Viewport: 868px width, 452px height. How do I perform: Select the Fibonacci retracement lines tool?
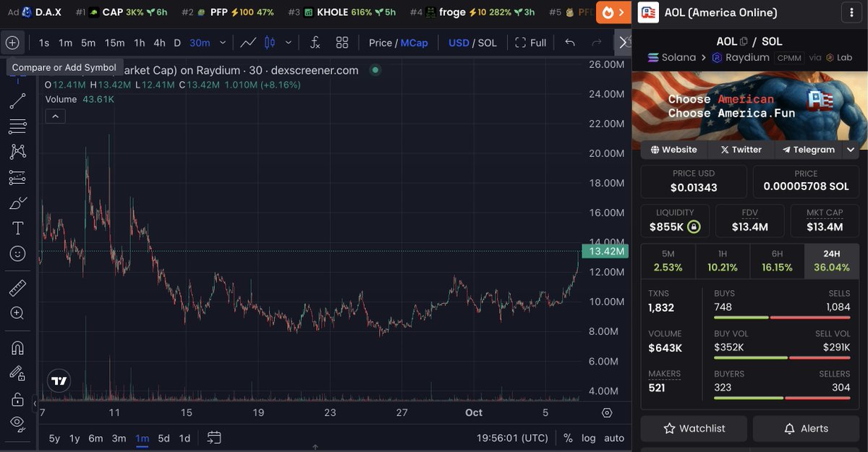(17, 127)
